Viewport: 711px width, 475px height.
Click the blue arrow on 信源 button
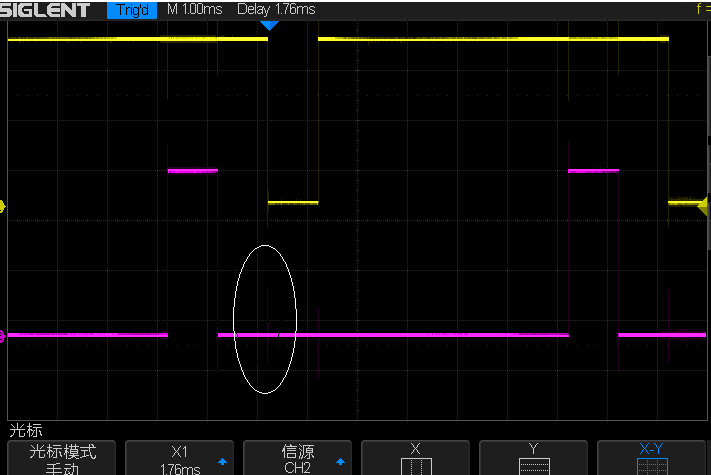tap(339, 462)
